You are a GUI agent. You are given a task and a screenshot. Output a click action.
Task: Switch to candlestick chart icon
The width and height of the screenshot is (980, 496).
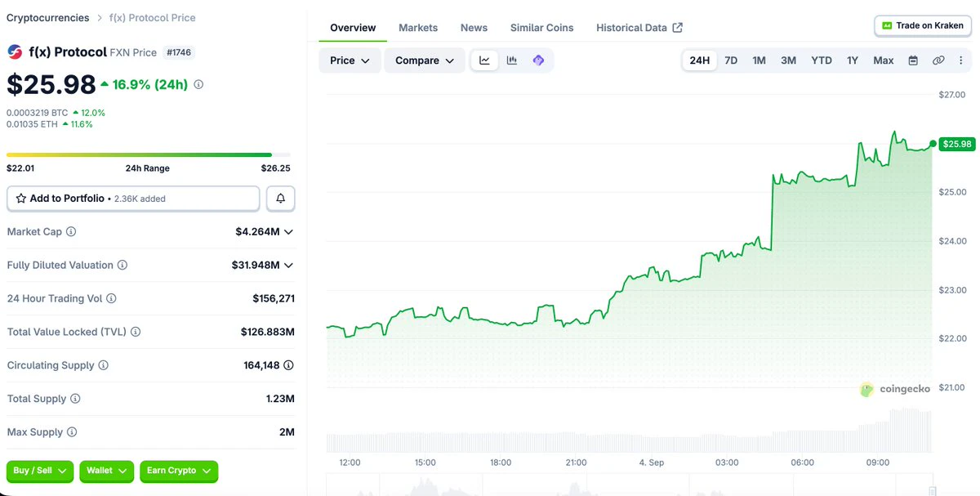click(x=511, y=60)
